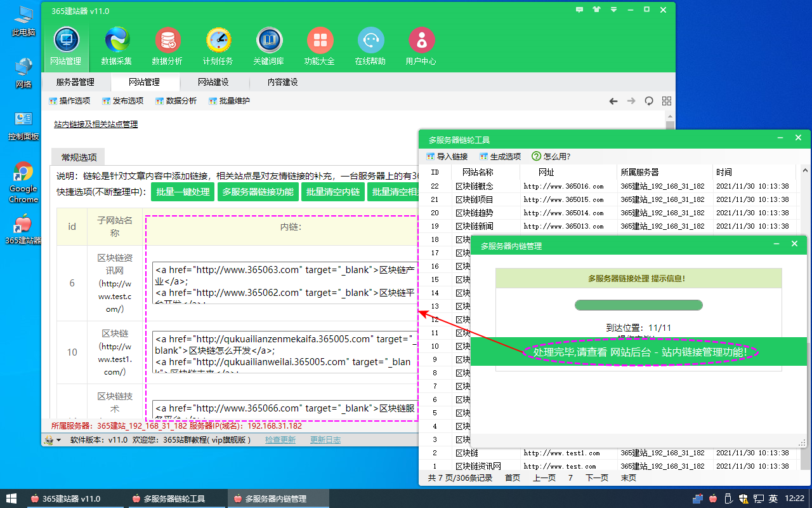Open the 网络 desktop icon

click(x=23, y=72)
